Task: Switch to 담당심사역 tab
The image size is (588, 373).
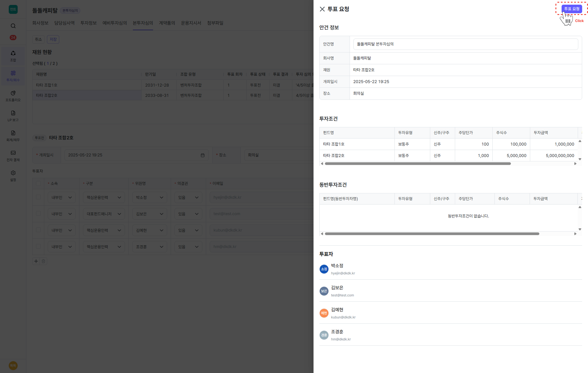Action: (64, 23)
